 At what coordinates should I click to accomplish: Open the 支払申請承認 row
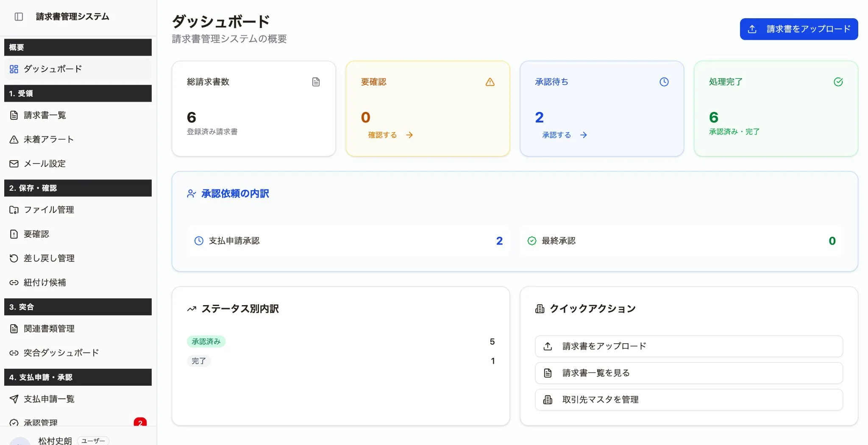(348, 241)
